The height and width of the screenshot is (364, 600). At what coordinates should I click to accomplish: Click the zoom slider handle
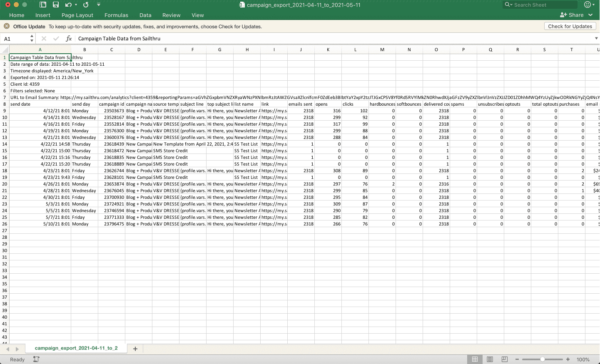pyautogui.click(x=543, y=359)
